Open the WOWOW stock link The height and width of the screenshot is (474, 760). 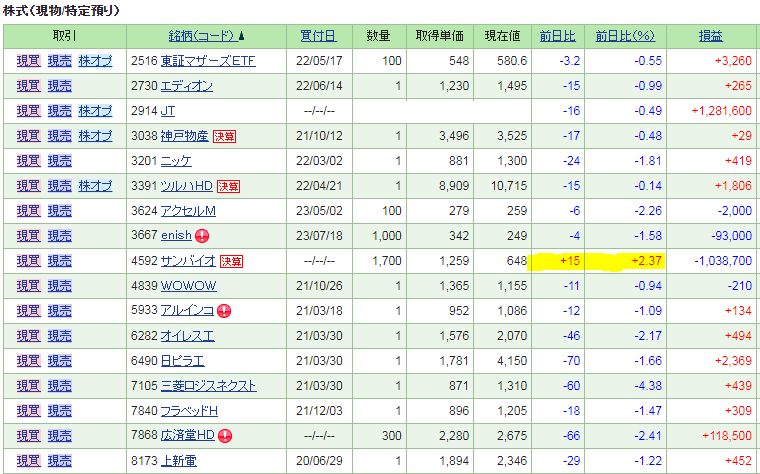click(x=189, y=286)
